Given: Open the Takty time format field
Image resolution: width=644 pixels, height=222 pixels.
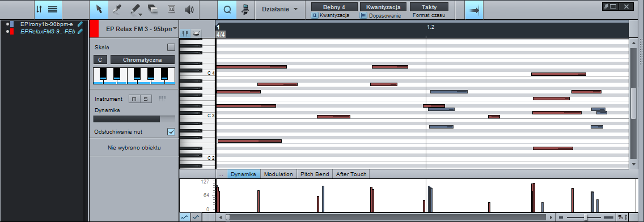Looking at the screenshot, I should click(x=429, y=7).
